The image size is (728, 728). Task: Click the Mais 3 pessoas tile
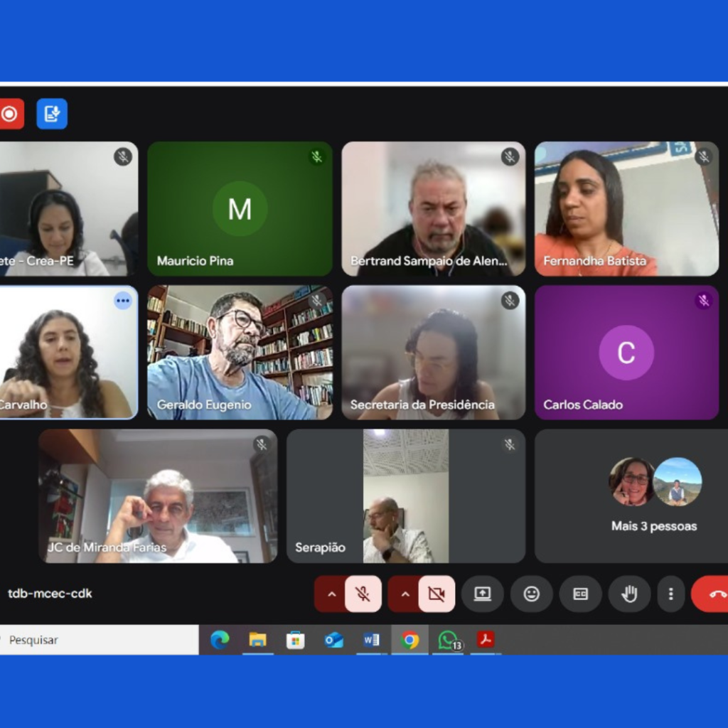point(653,496)
